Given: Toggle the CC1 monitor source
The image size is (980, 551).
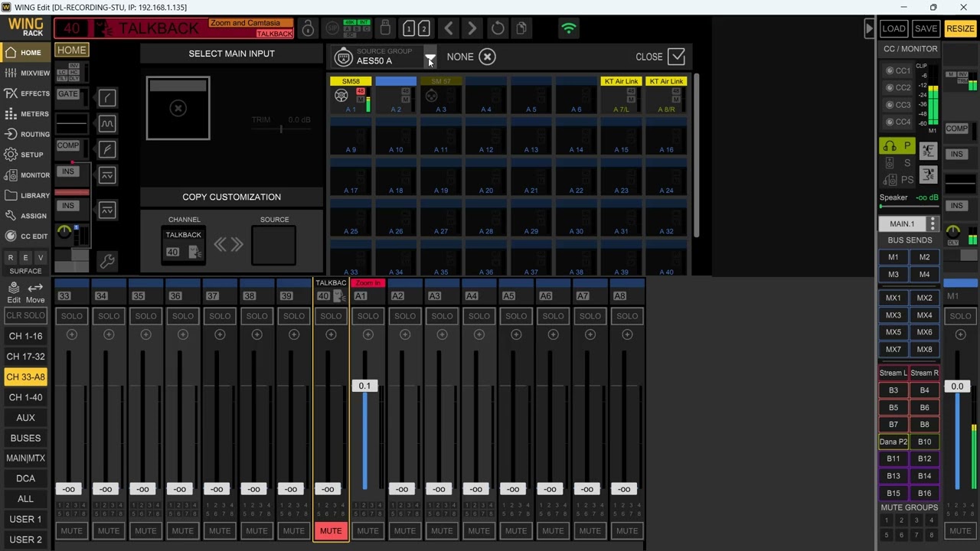Looking at the screenshot, I should 898,70.
